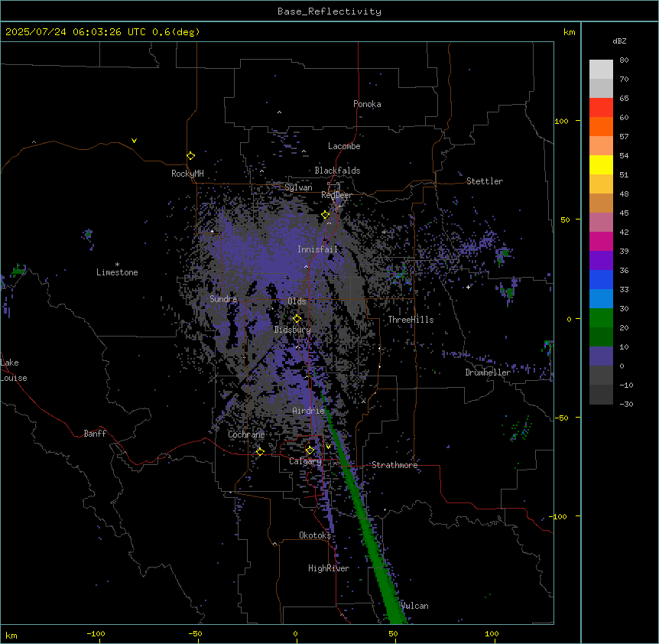Click the 100 tick on the right axis
659x644 pixels.
point(561,121)
